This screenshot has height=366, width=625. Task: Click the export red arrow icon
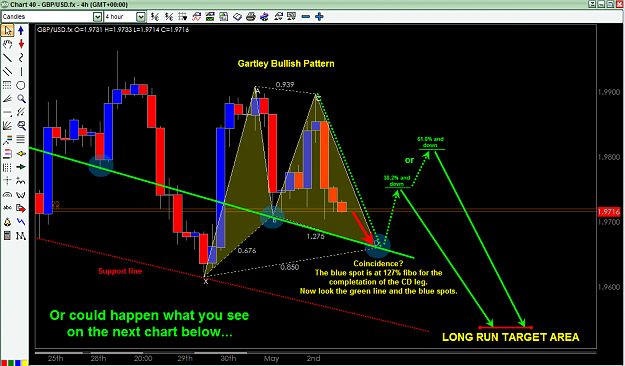[x=21, y=208]
